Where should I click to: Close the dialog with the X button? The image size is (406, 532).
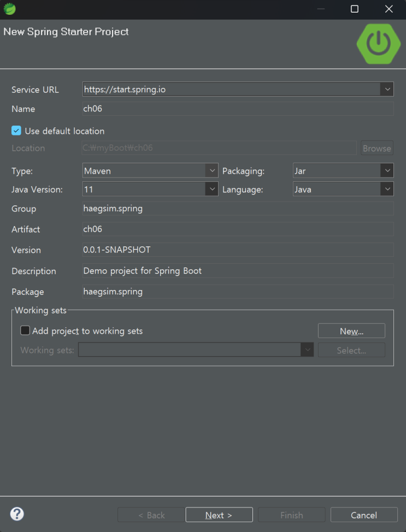click(389, 9)
